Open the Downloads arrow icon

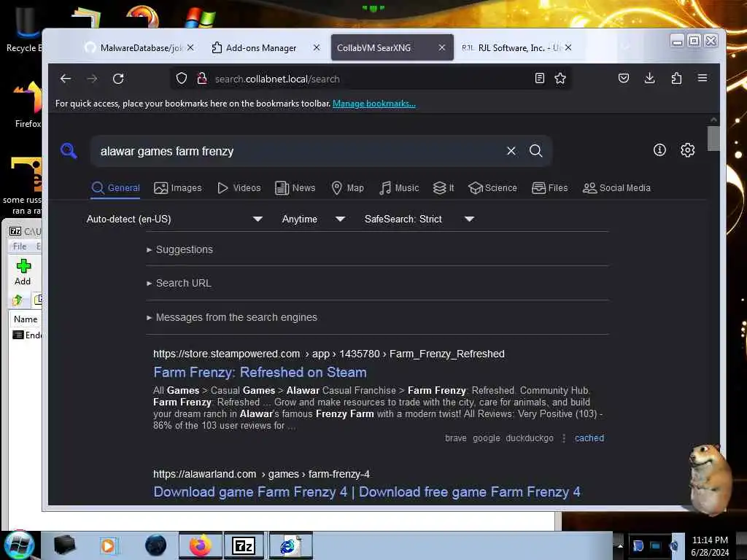[x=649, y=78]
